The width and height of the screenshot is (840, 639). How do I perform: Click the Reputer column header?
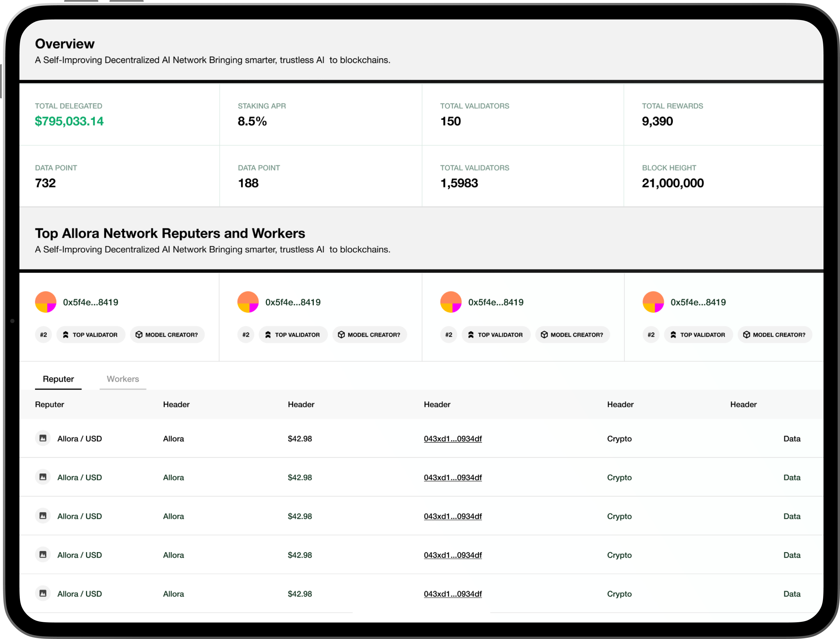(x=49, y=404)
